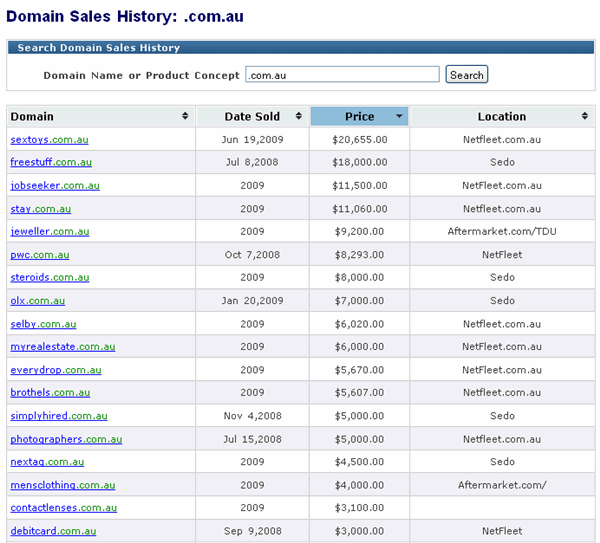Open the sextoys.com.au domain link
This screenshot has width=600, height=543.
tap(50, 140)
